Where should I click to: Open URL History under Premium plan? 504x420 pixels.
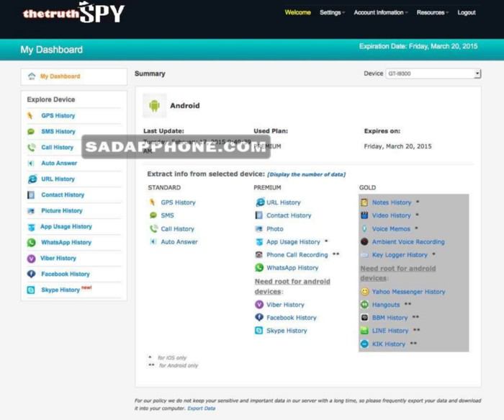tap(284, 202)
